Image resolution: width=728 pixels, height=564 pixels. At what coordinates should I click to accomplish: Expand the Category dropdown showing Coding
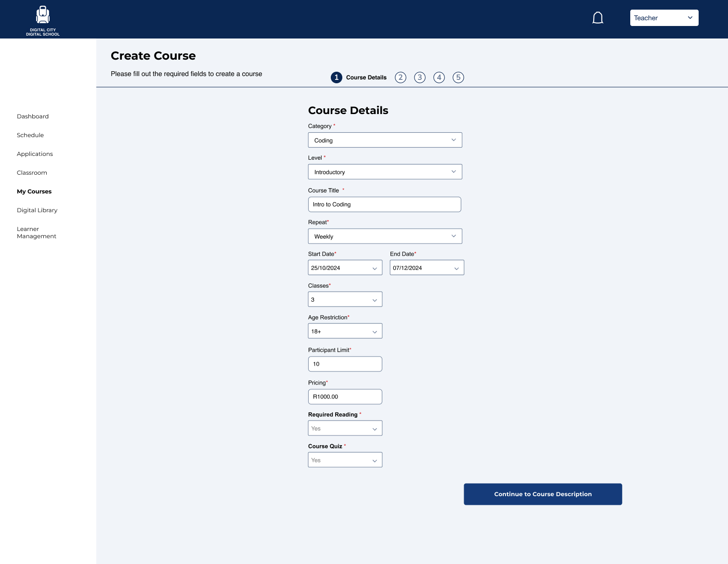point(385,140)
